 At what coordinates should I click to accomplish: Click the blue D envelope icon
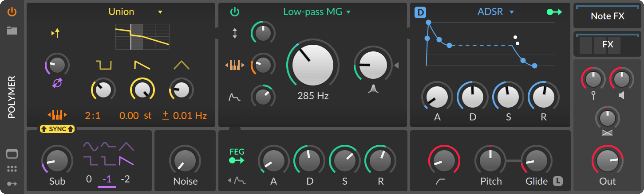[x=420, y=12]
